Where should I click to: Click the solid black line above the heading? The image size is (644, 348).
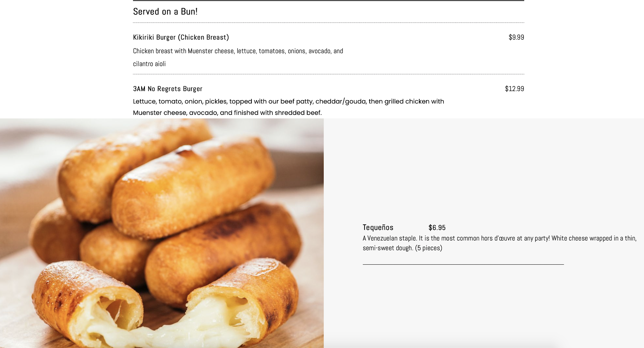tap(328, 1)
